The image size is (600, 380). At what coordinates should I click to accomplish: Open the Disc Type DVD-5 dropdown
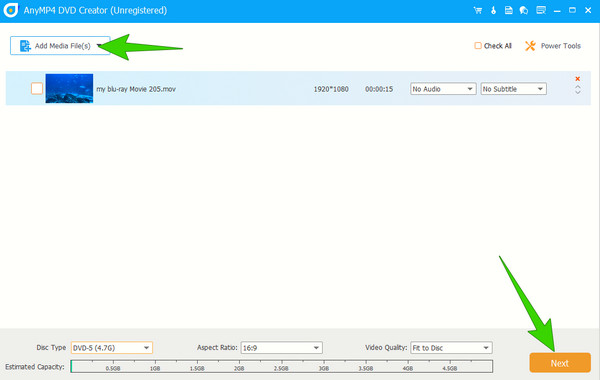[112, 348]
